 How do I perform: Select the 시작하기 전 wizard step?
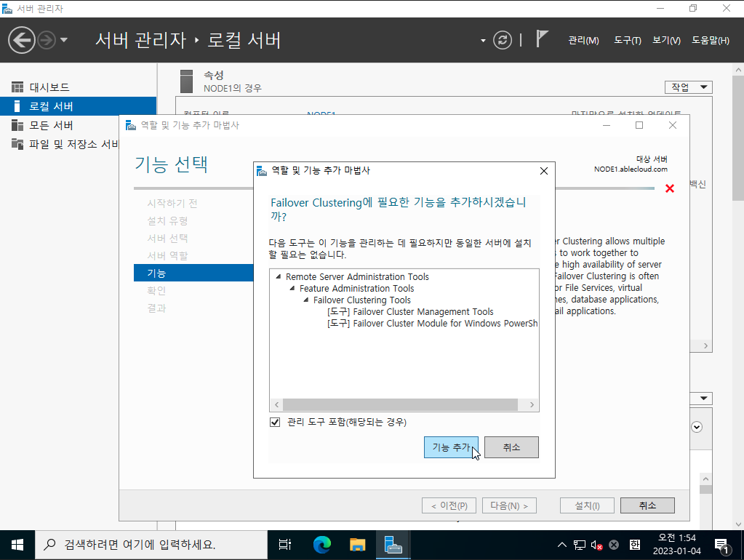(172, 203)
